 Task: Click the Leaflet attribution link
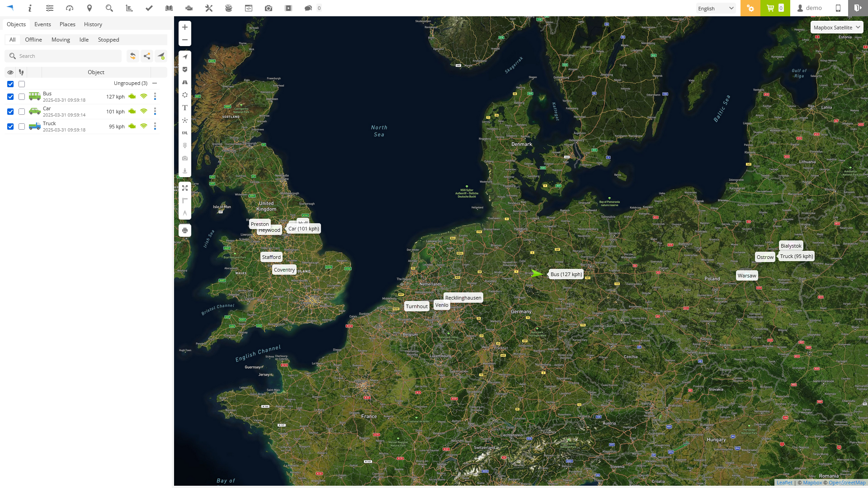(784, 483)
